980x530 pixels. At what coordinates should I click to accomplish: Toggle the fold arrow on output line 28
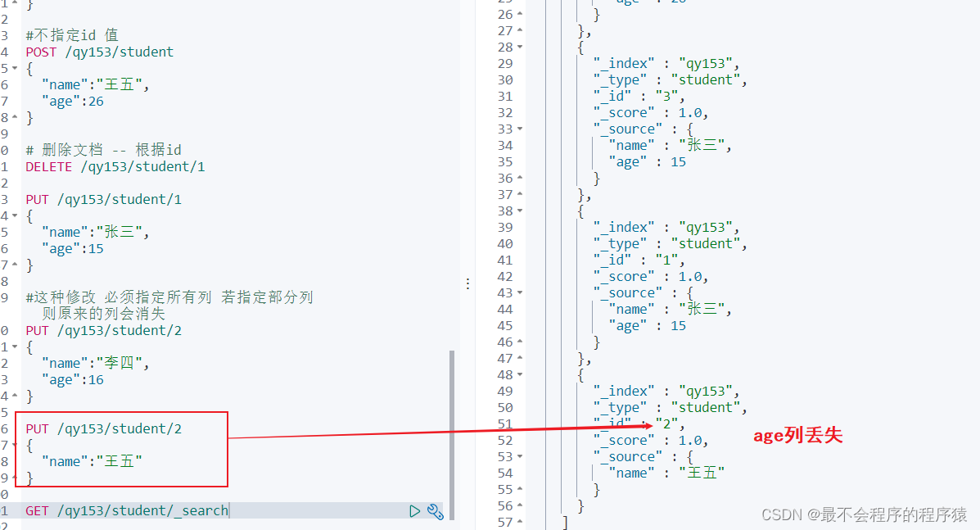(520, 47)
